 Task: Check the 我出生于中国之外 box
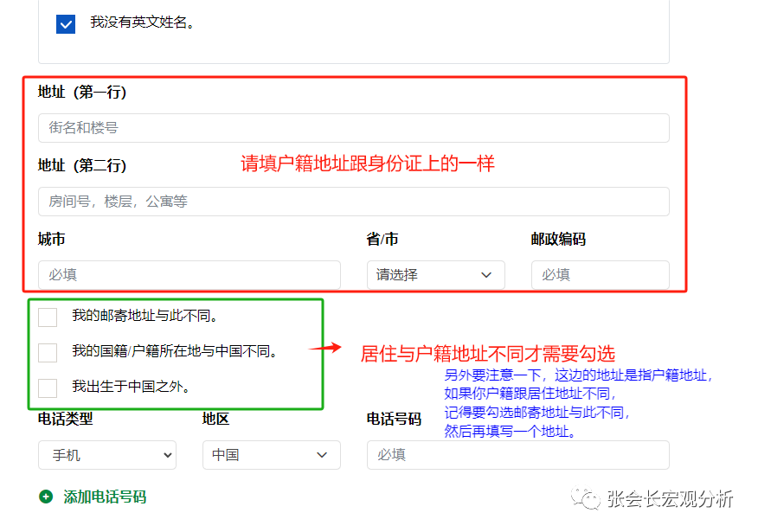48,387
